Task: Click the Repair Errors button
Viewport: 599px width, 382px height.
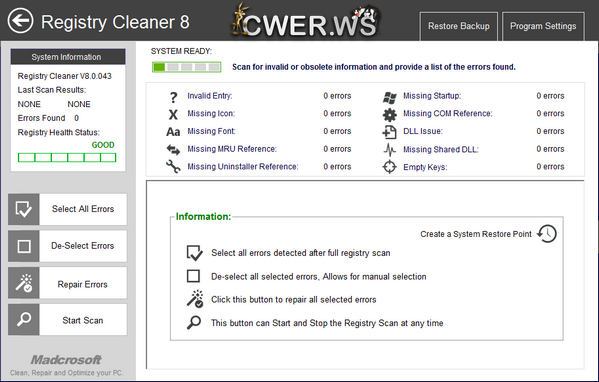Action: [x=83, y=283]
